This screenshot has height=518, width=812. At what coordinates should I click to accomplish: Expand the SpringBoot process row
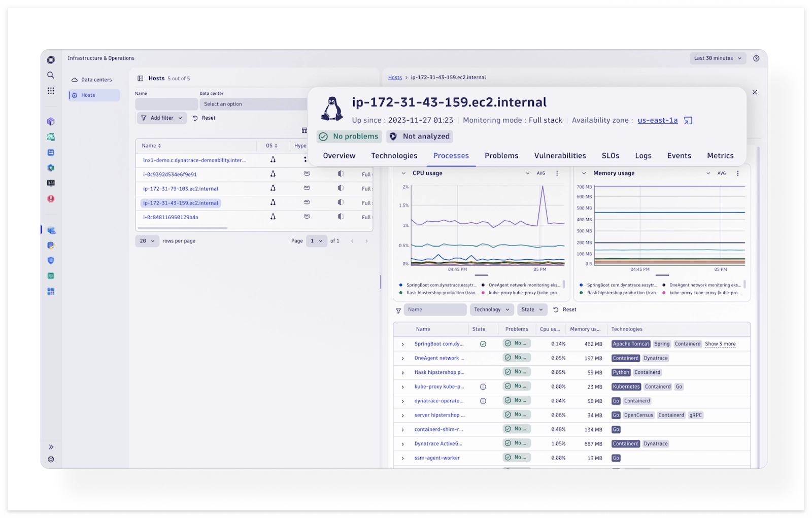(403, 344)
